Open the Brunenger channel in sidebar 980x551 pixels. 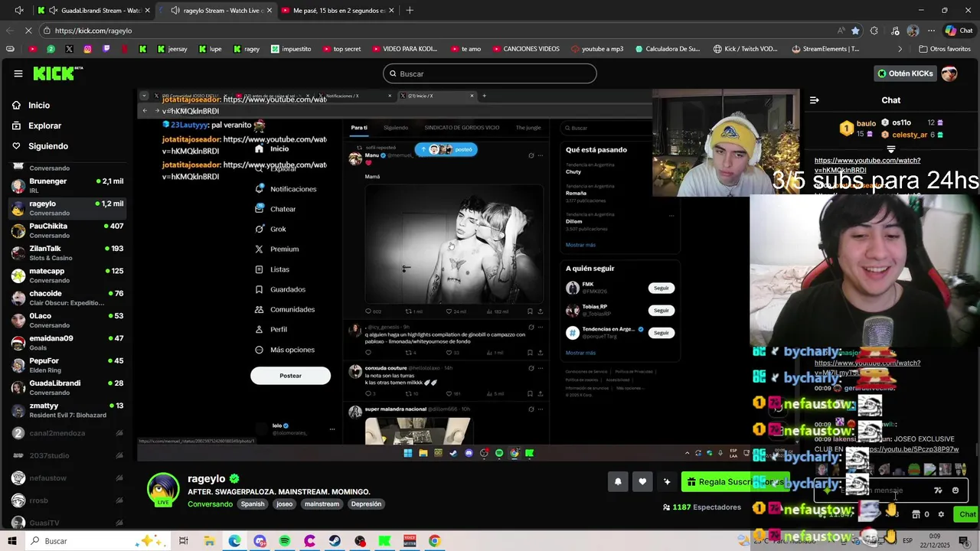coord(67,186)
